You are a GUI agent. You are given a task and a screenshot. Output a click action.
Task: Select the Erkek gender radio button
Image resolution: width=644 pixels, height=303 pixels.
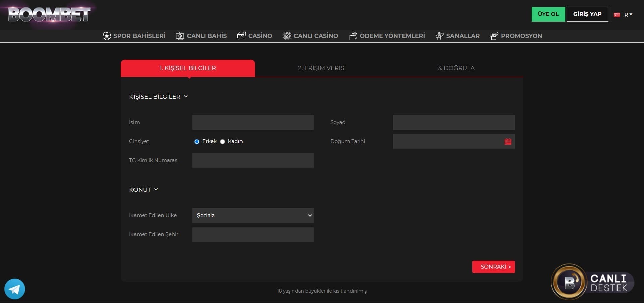click(197, 142)
